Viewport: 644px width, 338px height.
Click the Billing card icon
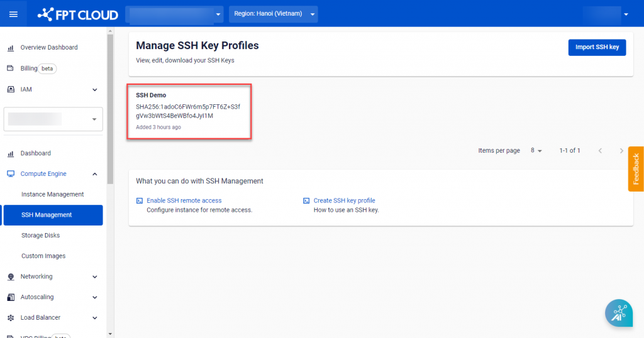tap(11, 68)
